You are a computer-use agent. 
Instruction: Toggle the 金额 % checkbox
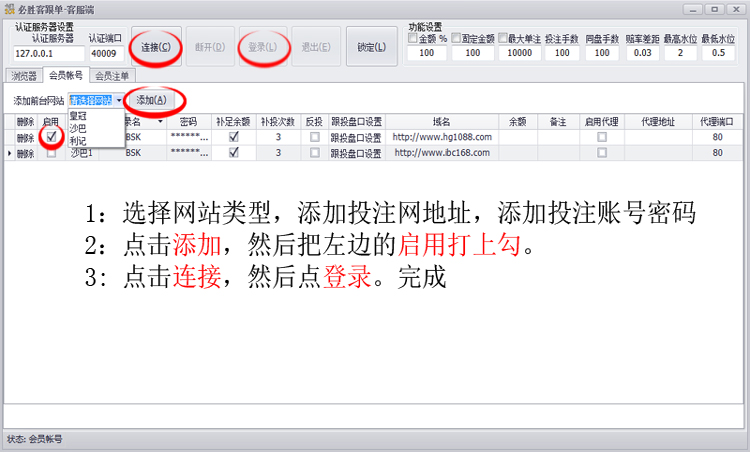(x=412, y=38)
